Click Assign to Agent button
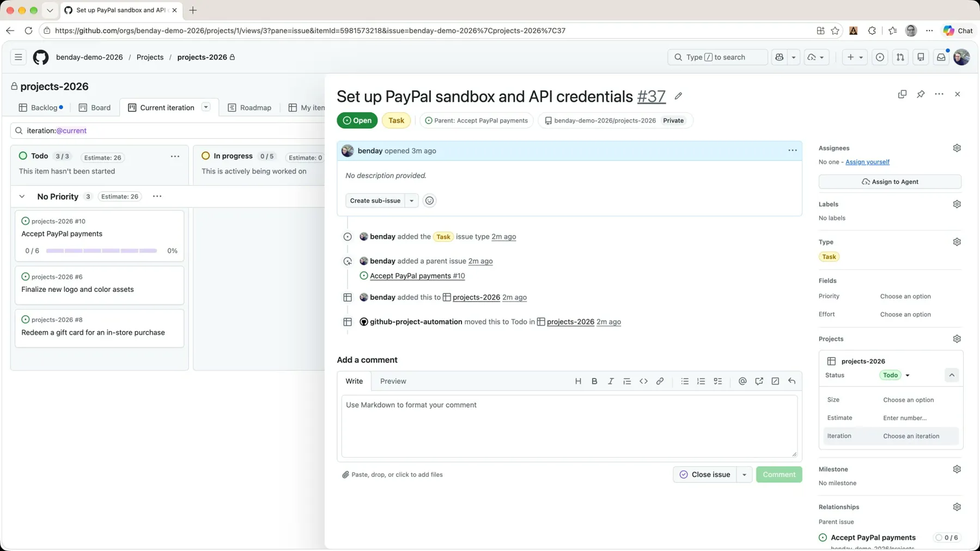Image resolution: width=980 pixels, height=551 pixels. (x=890, y=182)
